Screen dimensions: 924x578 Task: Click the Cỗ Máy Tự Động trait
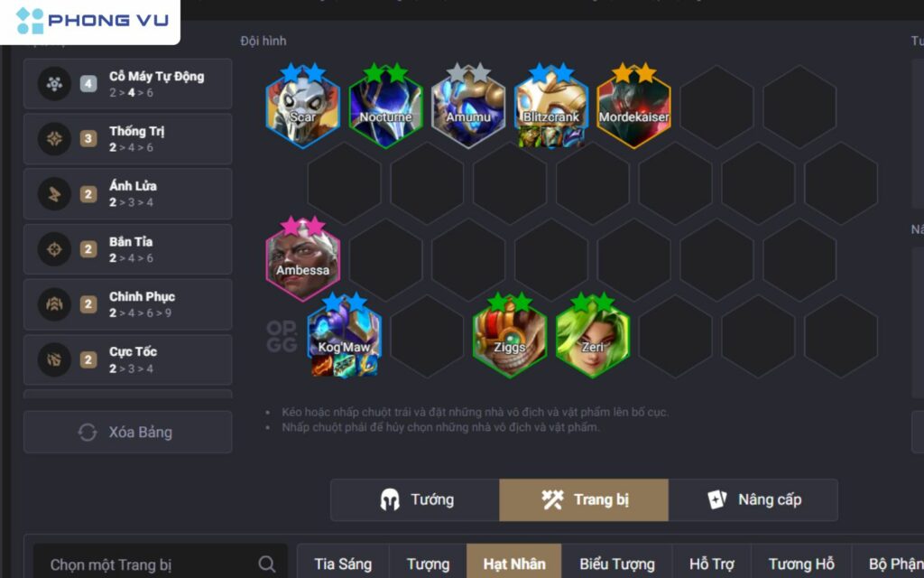click(127, 84)
